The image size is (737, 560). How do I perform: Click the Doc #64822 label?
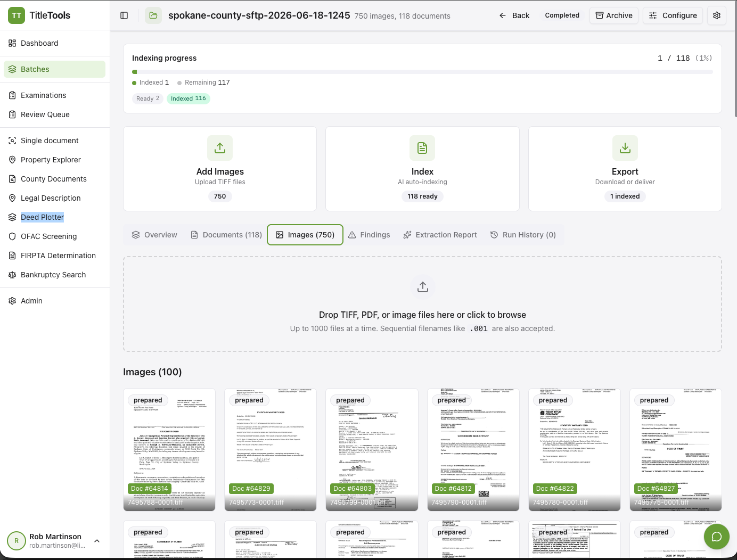coord(555,489)
